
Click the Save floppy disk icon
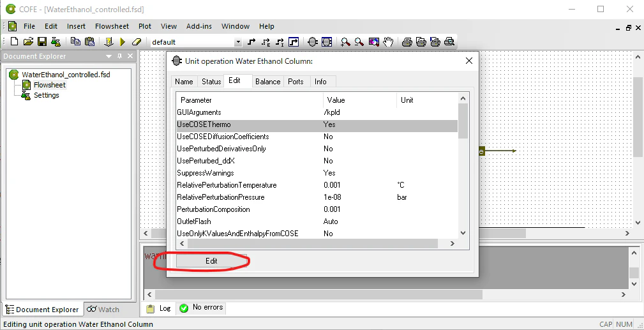point(42,42)
